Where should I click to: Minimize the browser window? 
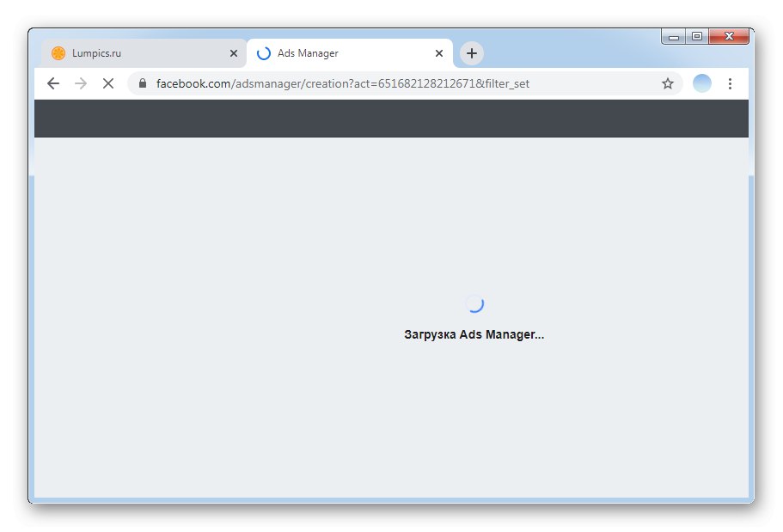674,37
